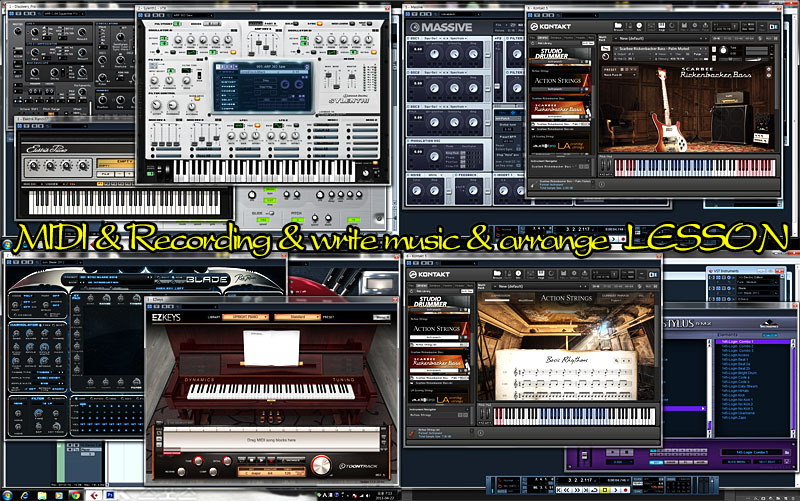Open Browse folder icon in upper Kontakt window
Image resolution: width=800 pixels, height=501 pixels.
(618, 26)
